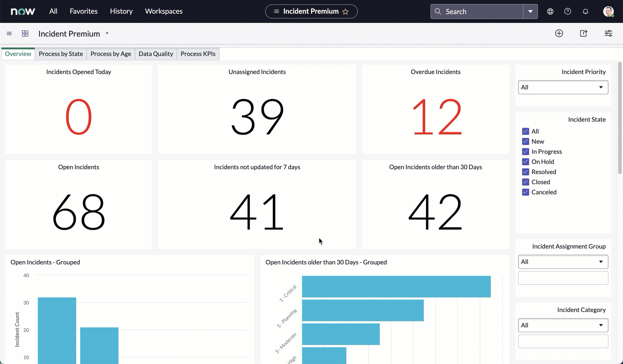
Task: Click the older-than-30-days count 42
Action: click(x=435, y=212)
